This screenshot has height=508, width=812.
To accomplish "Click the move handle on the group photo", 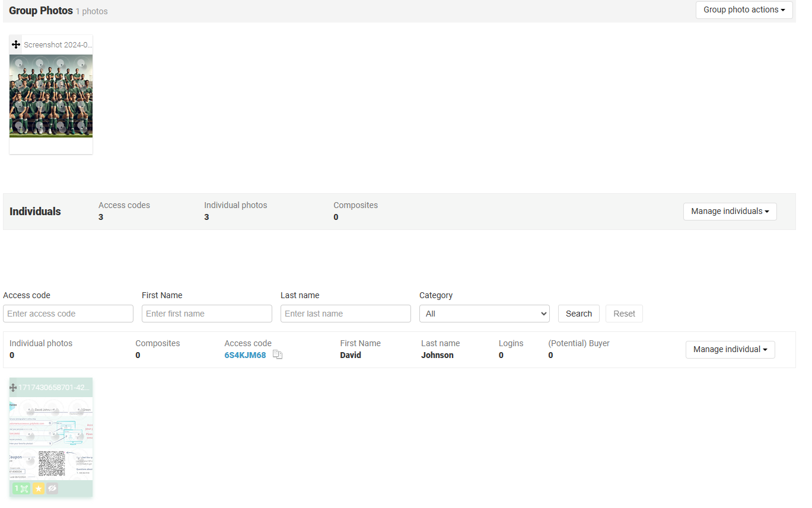I will pos(16,44).
